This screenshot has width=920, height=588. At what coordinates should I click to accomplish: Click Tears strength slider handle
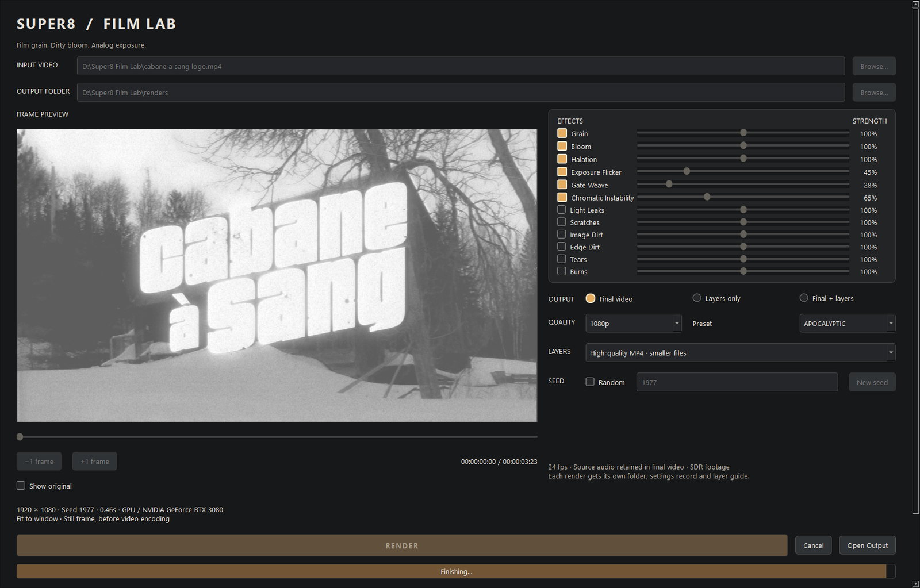coord(743,259)
